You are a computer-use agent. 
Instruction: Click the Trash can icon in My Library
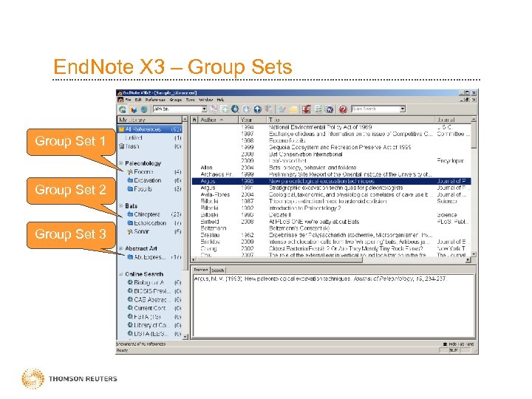(x=121, y=146)
